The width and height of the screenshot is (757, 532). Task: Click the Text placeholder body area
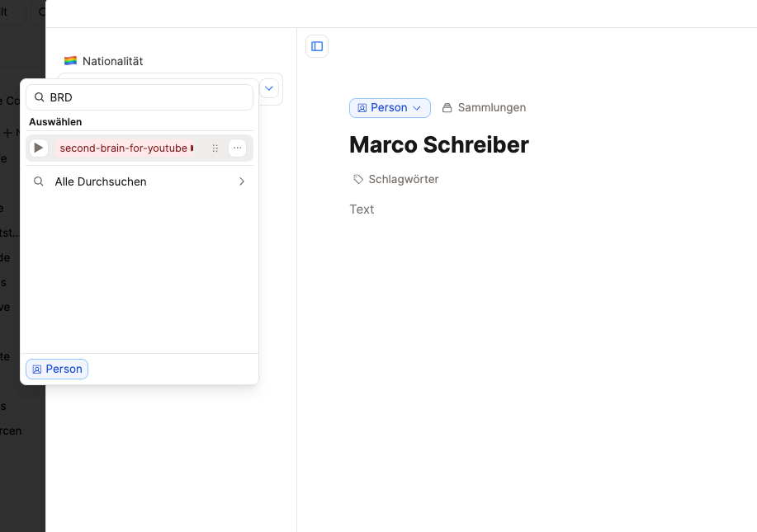click(362, 210)
